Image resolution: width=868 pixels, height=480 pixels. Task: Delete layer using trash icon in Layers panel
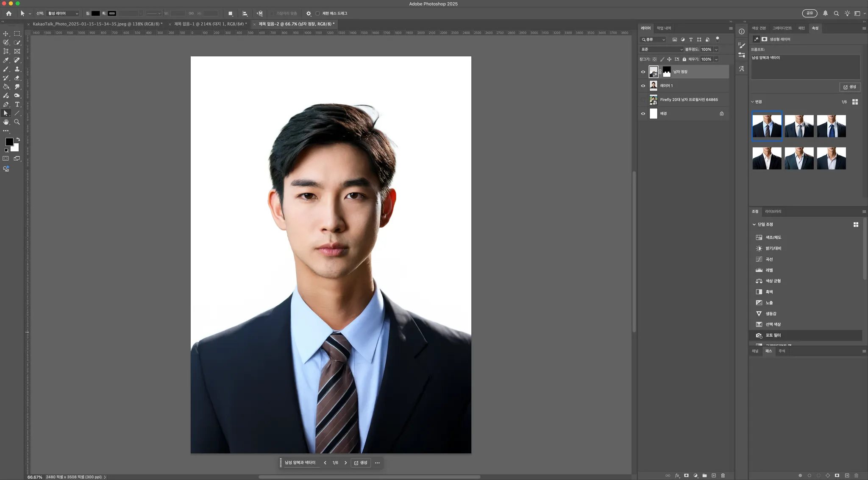coord(723,475)
